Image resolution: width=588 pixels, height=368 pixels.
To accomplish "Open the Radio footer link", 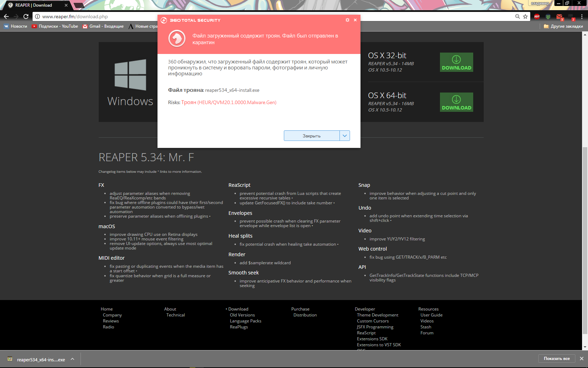I will 108,327.
